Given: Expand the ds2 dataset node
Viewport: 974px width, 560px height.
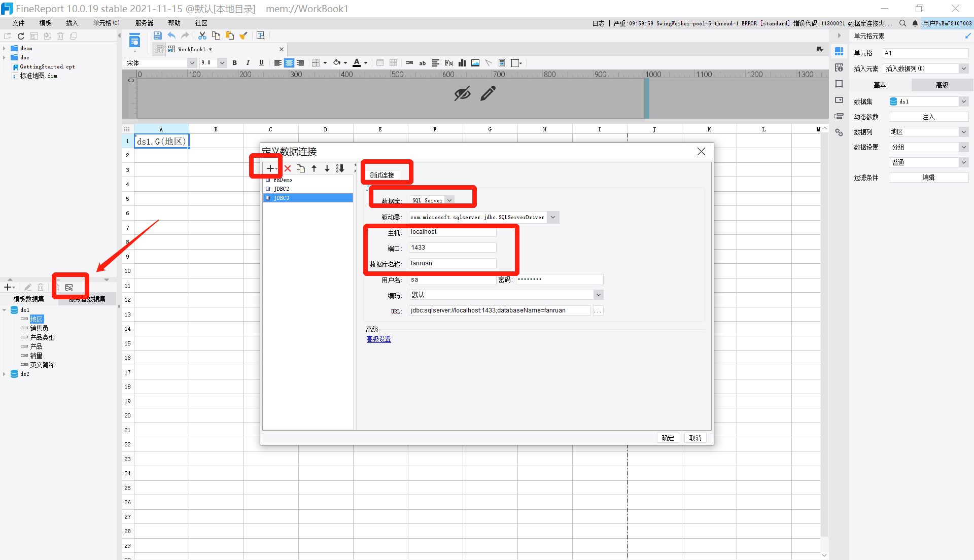Looking at the screenshot, I should (x=5, y=374).
